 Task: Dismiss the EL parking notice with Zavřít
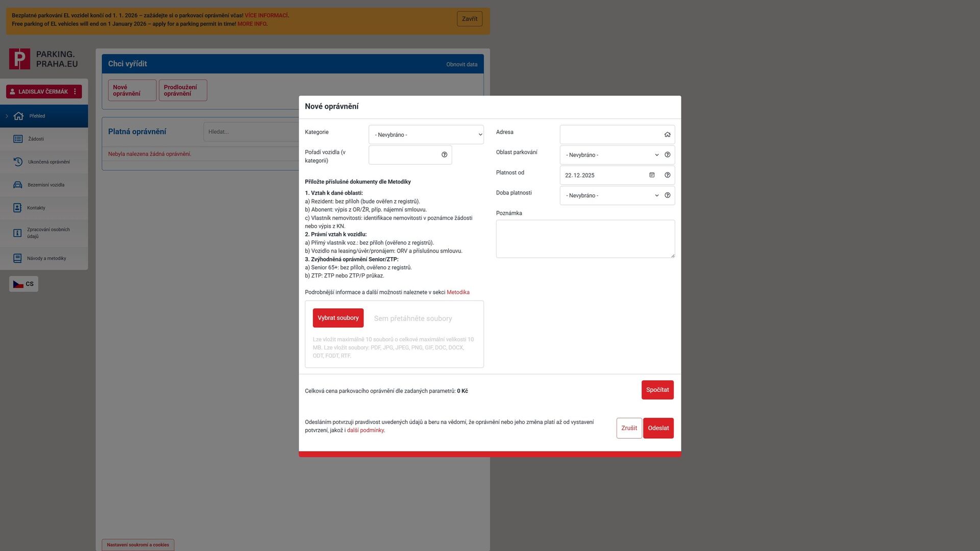click(469, 18)
